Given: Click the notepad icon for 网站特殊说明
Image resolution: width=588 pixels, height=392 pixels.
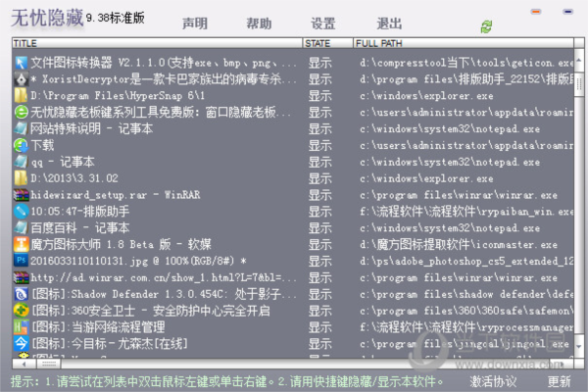Looking at the screenshot, I should [21, 128].
